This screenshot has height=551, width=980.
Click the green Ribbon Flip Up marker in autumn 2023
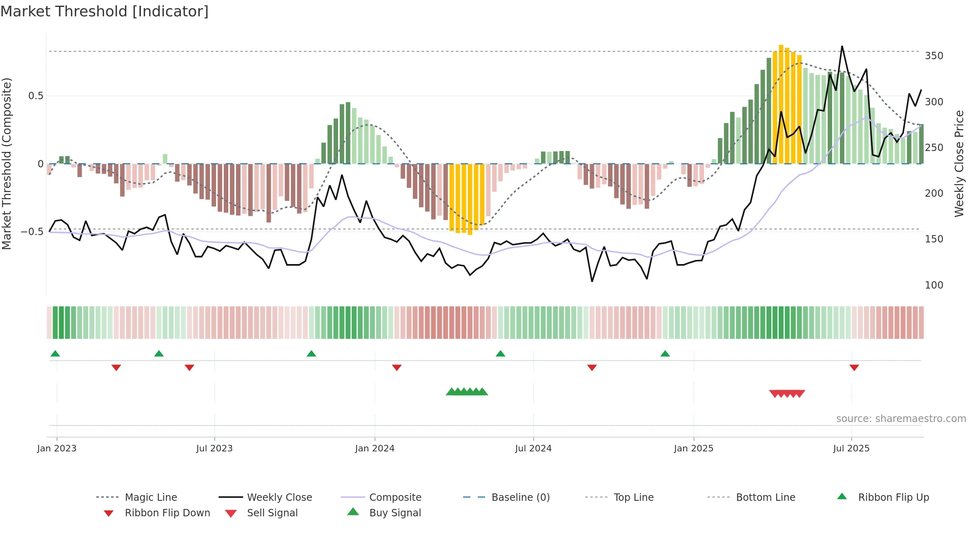(311, 353)
